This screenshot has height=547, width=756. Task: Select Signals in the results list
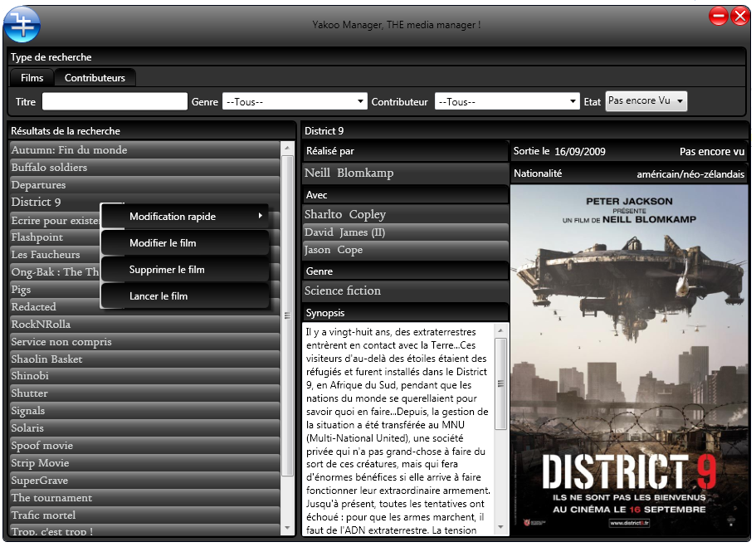144,410
